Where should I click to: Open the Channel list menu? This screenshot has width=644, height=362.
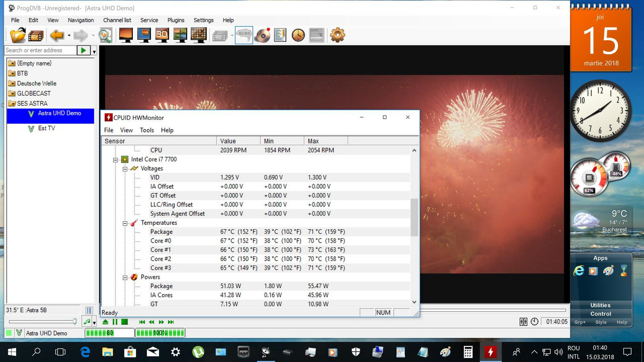pyautogui.click(x=117, y=20)
